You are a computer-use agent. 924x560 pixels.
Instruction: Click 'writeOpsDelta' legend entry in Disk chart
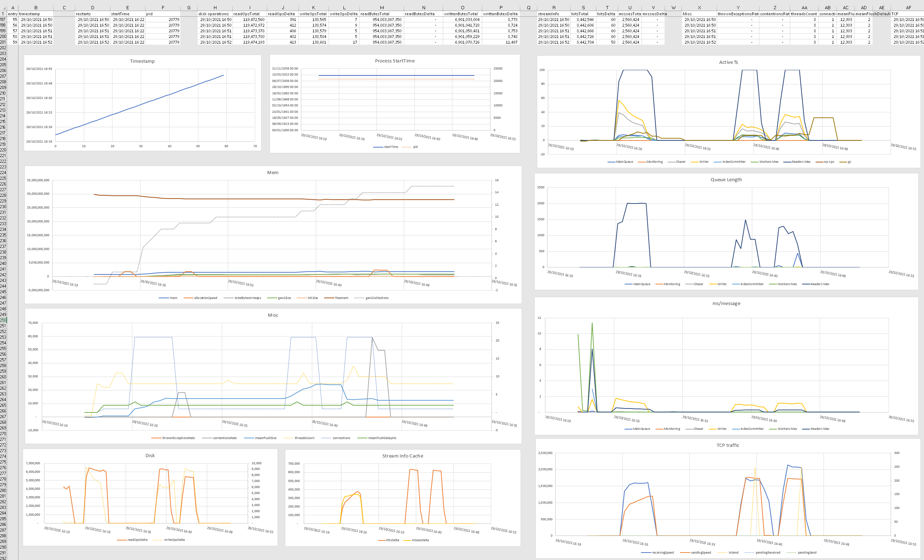click(x=169, y=540)
